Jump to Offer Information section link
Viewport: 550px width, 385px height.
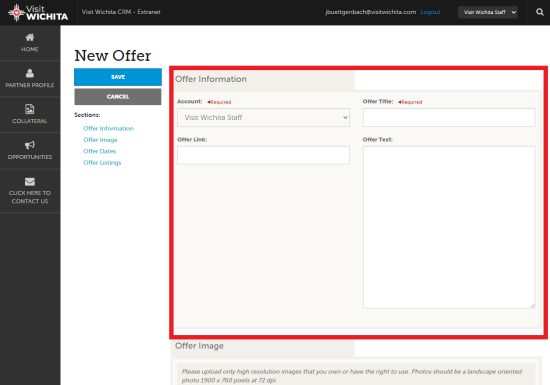coord(108,128)
